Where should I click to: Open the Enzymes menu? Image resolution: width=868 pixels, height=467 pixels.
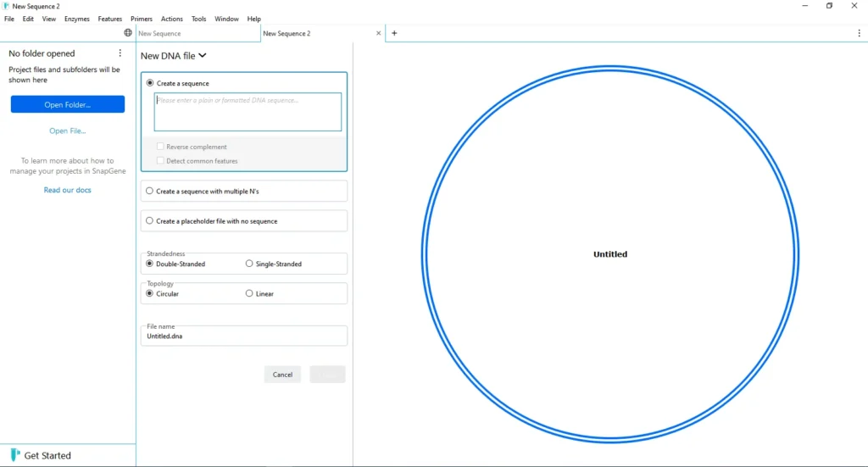[76, 19]
